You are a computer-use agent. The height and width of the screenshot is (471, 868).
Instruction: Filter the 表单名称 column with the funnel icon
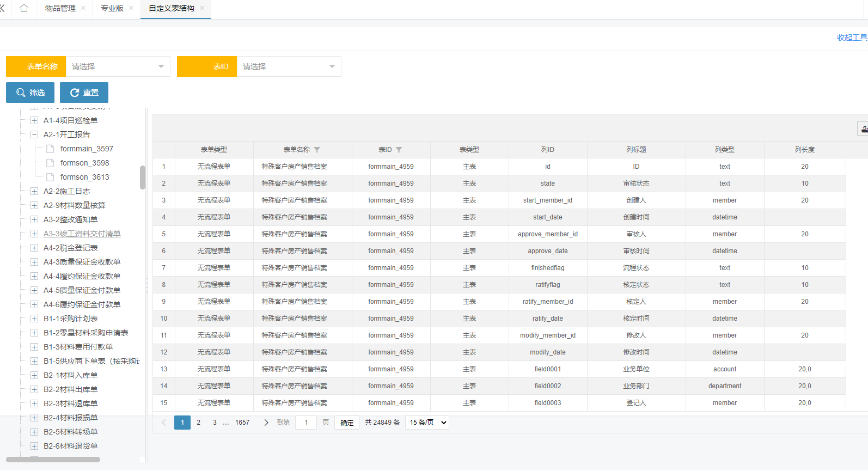tap(317, 150)
